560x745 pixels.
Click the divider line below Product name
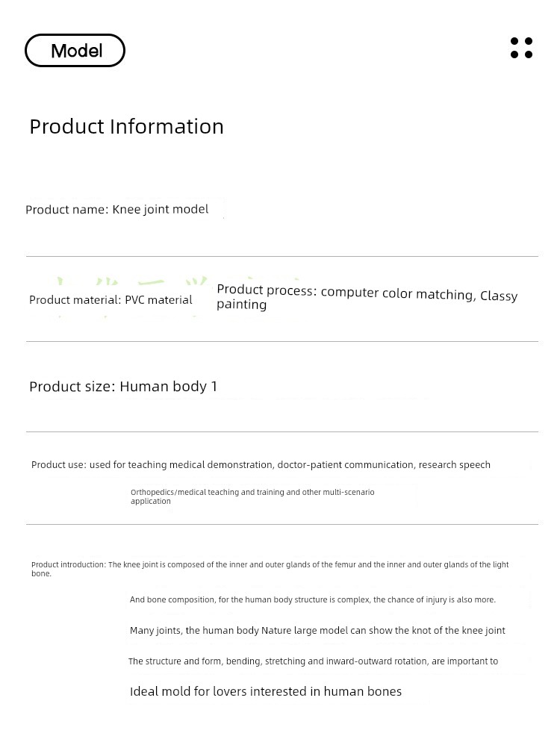point(282,257)
